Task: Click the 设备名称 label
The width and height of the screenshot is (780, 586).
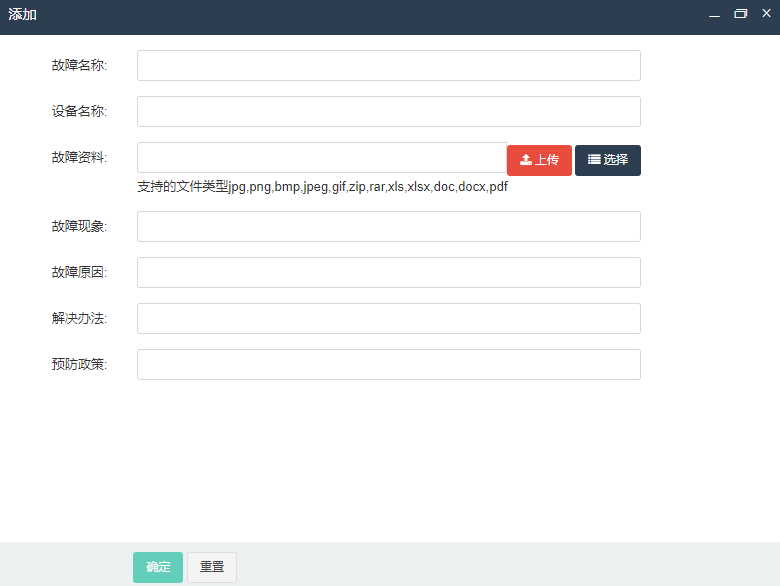Action: (79, 111)
